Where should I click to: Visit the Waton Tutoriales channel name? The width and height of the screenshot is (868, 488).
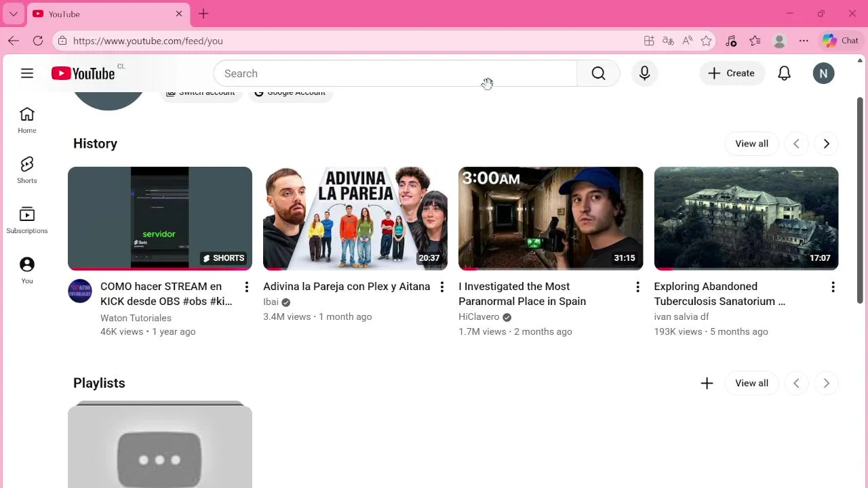pyautogui.click(x=136, y=318)
